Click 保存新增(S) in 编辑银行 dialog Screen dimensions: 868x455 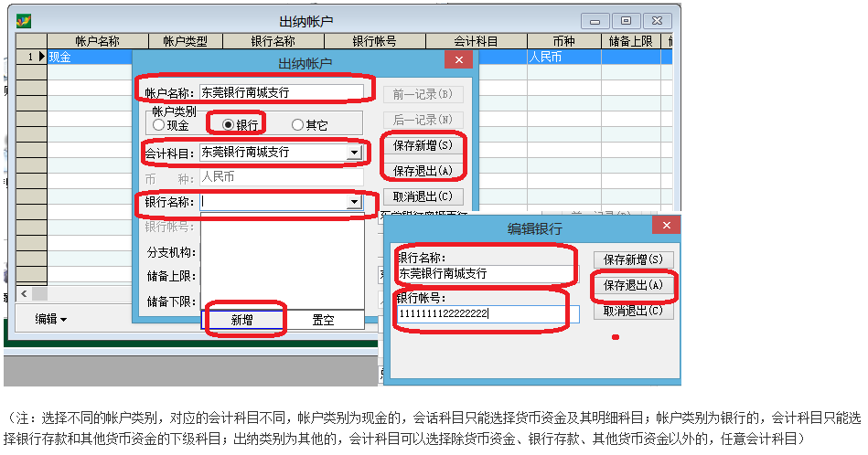633,259
